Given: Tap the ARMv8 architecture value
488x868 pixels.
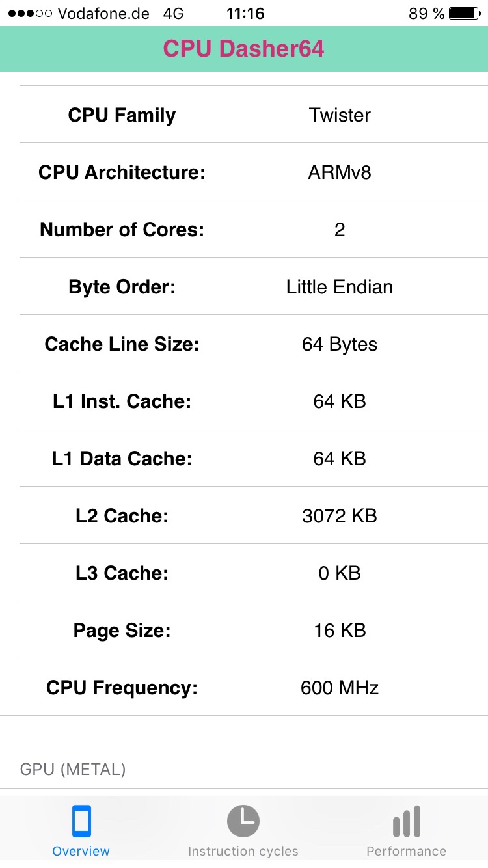Looking at the screenshot, I should click(x=340, y=172).
